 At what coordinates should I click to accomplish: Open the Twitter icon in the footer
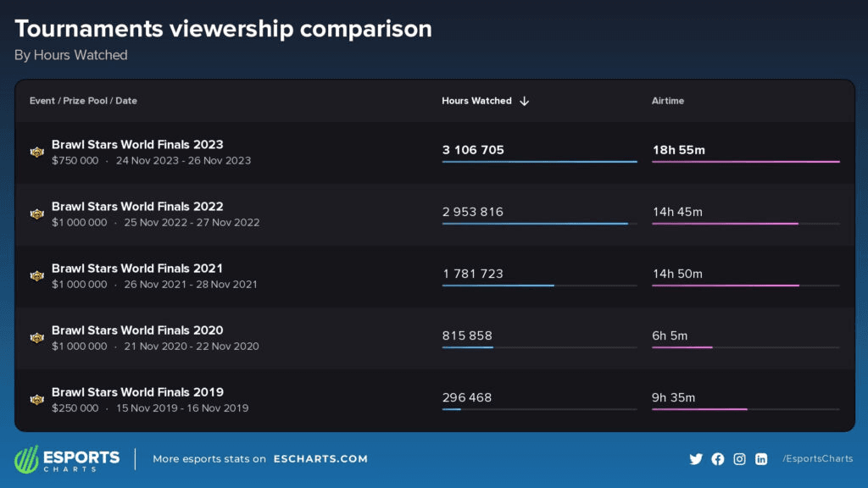[x=696, y=458]
